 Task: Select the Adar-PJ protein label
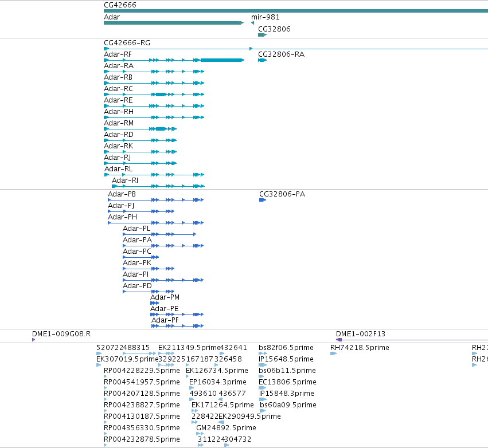121,206
